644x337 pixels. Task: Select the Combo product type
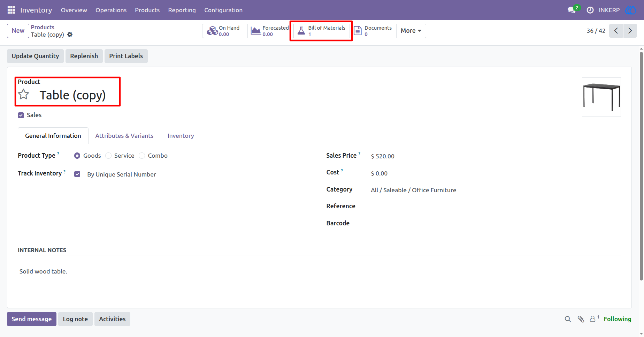(x=142, y=156)
